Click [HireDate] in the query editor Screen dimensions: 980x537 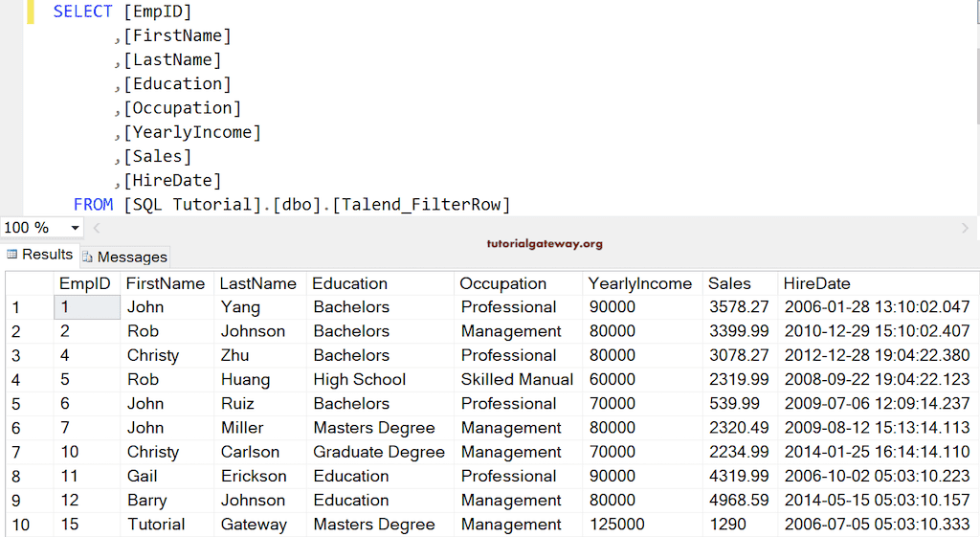pyautogui.click(x=172, y=181)
